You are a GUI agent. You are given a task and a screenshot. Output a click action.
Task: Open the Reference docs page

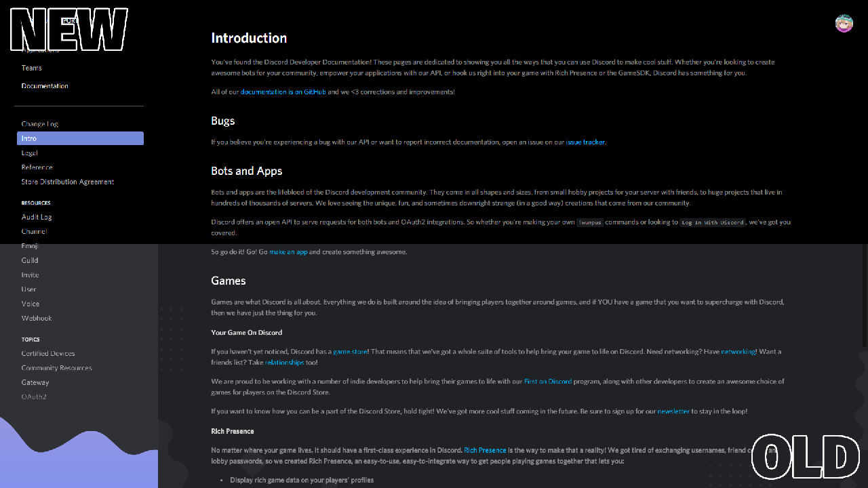37,167
